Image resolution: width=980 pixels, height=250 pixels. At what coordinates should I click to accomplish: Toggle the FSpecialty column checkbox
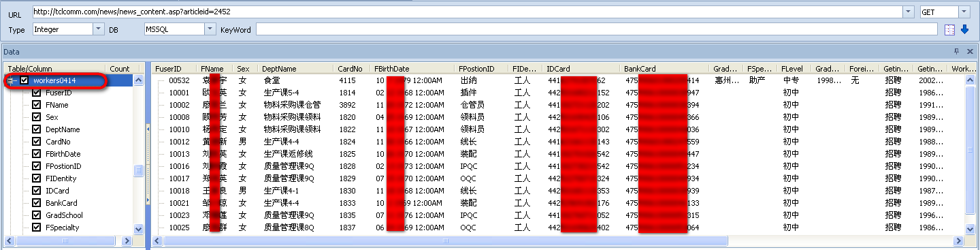pos(37,228)
